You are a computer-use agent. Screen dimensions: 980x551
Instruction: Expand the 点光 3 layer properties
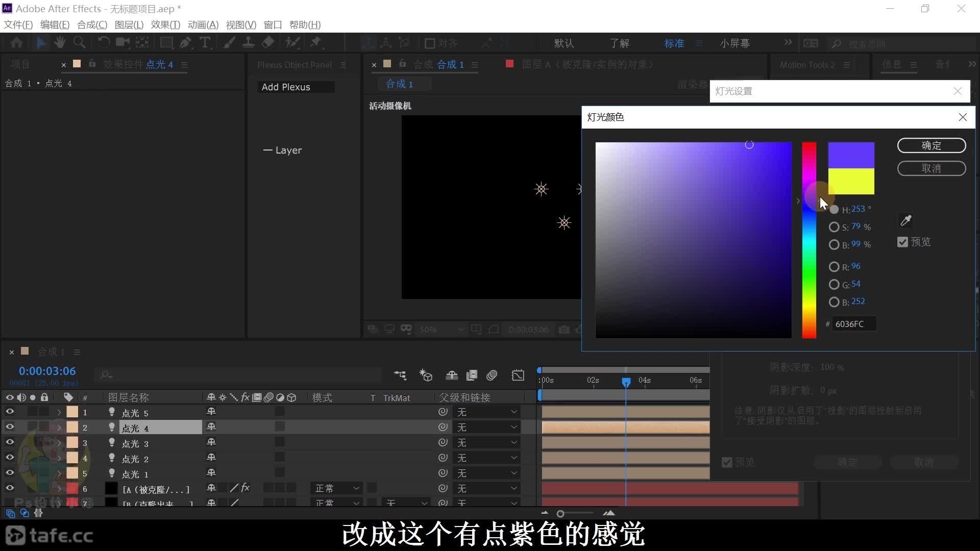pyautogui.click(x=59, y=443)
